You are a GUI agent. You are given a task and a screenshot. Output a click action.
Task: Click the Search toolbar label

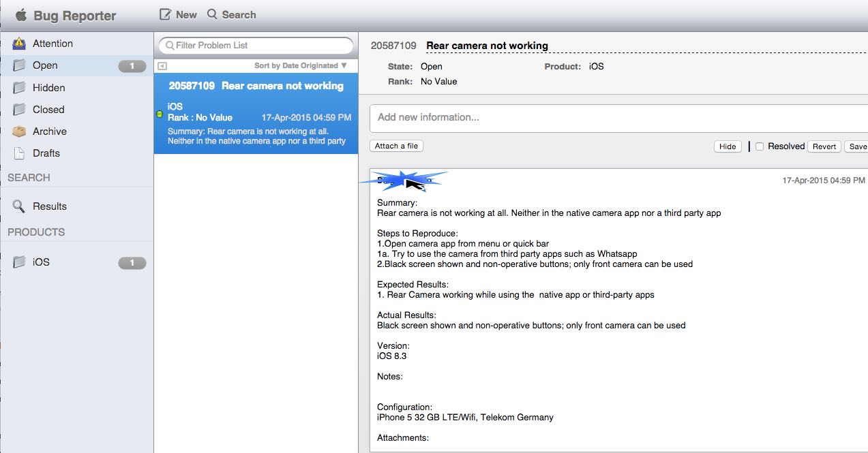[x=239, y=14]
